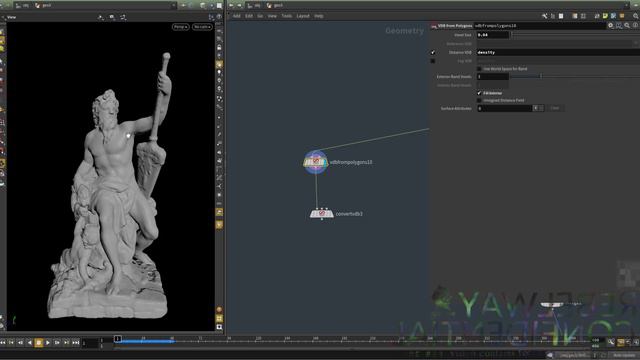Click the Clear button beside Surface Attributes
640x360 pixels.
pyautogui.click(x=555, y=108)
